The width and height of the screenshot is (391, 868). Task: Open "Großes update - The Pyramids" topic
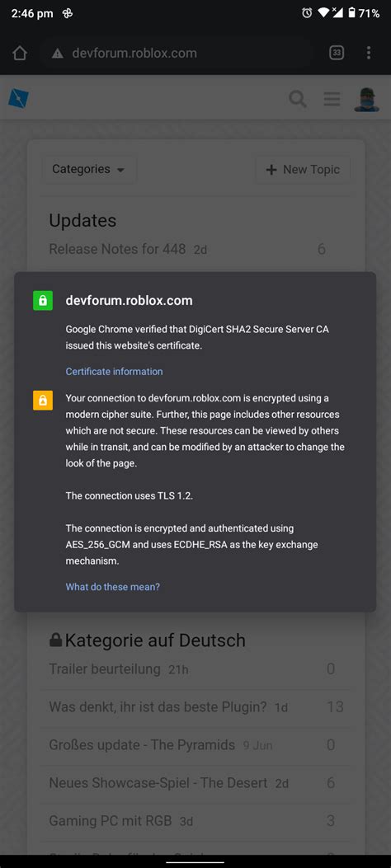coord(142,744)
